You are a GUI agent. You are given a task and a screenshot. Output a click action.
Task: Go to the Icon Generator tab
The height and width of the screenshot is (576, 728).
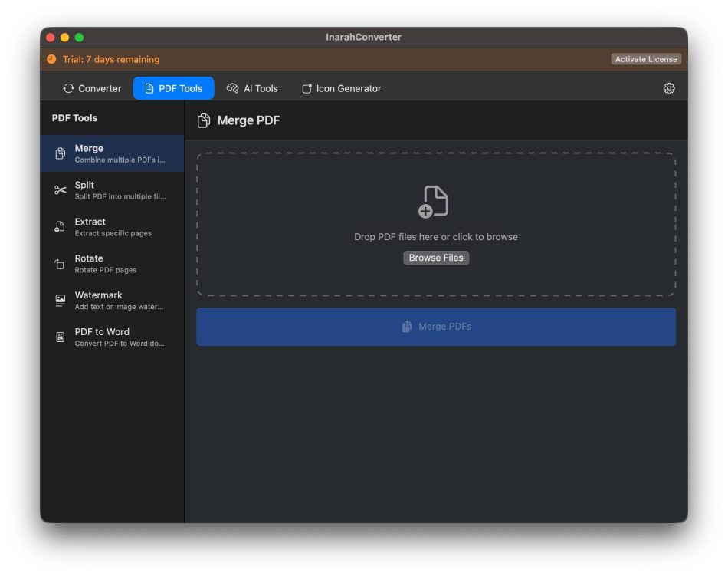(341, 89)
